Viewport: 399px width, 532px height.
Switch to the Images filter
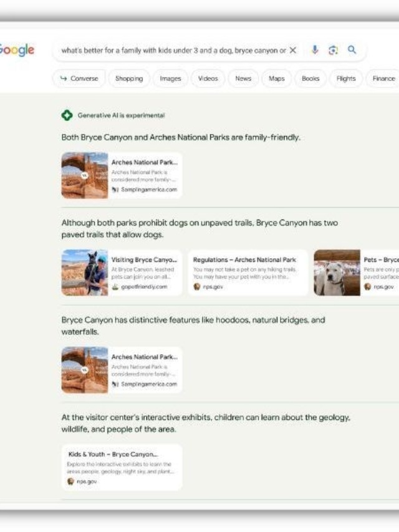coord(170,79)
